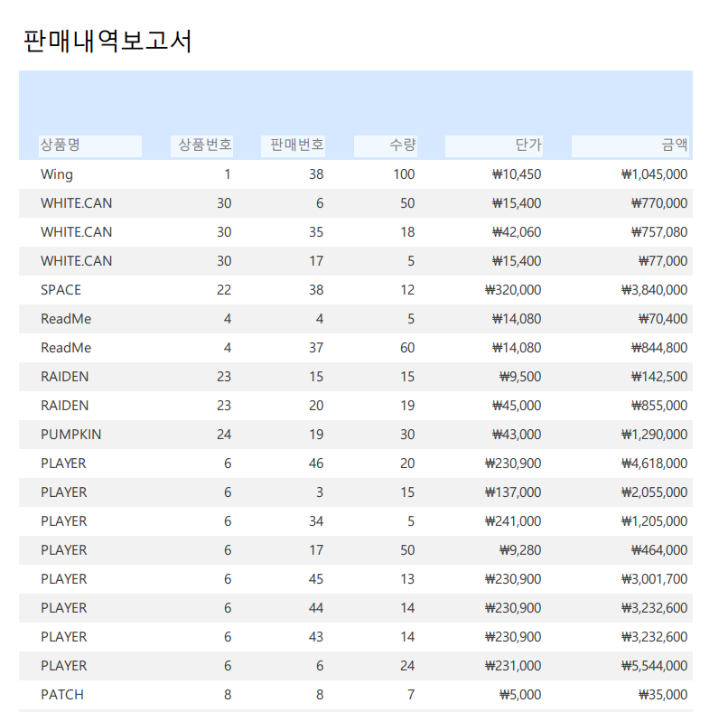Select the 상품명 column header
Viewport: 728px width, 712px height.
click(x=90, y=145)
